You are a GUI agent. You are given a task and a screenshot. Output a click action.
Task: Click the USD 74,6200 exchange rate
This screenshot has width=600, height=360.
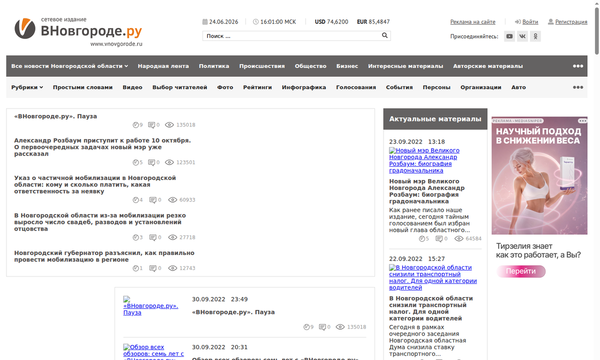pyautogui.click(x=331, y=22)
